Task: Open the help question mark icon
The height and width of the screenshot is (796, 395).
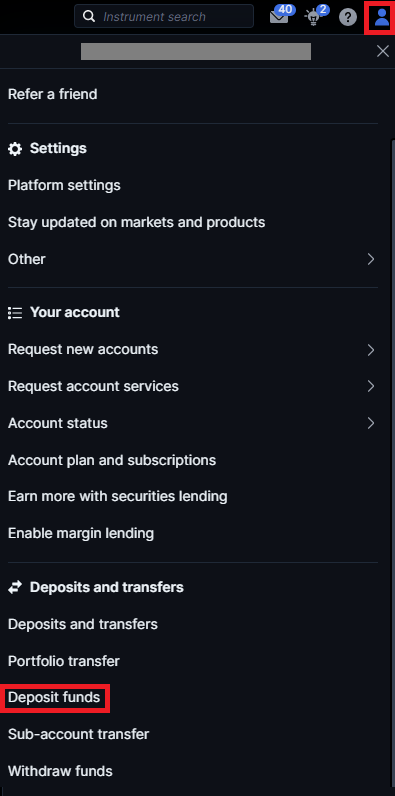Action: (348, 17)
